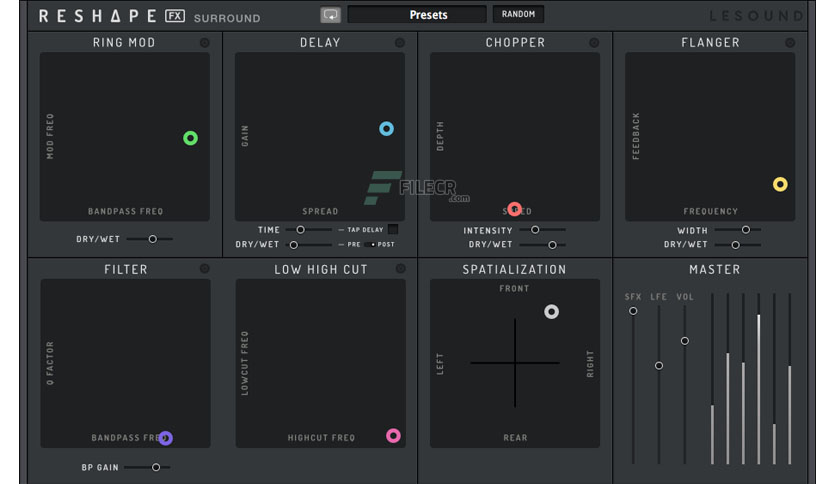Toggle the Chopper power button
Image resolution: width=836 pixels, height=484 pixels.
pyautogui.click(x=594, y=43)
